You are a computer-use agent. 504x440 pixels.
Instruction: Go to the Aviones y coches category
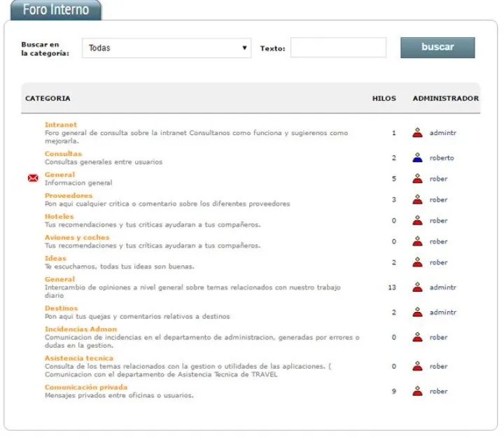(77, 237)
